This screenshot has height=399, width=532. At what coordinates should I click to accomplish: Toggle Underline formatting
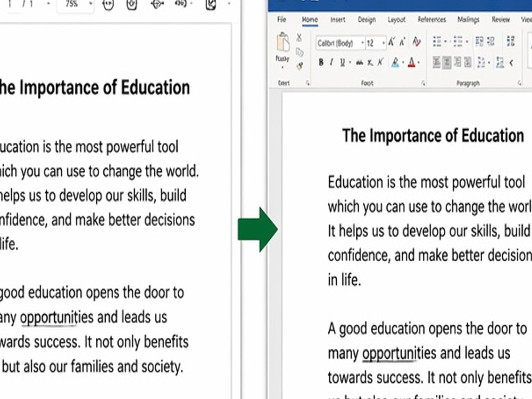click(x=342, y=62)
